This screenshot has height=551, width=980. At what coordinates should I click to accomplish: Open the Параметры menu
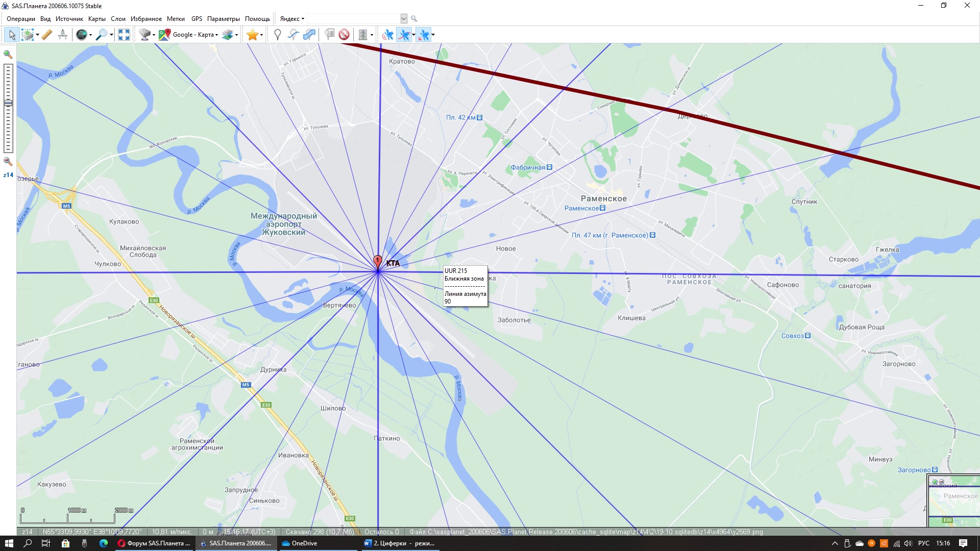pos(223,19)
